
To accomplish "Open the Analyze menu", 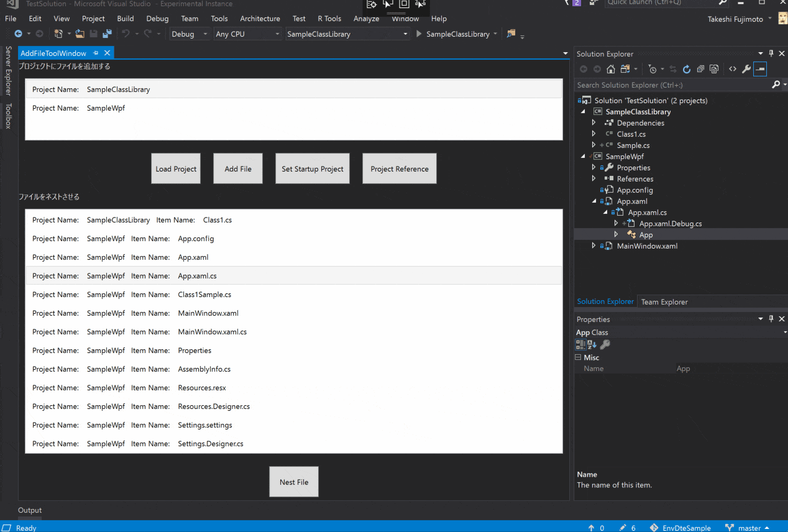I will point(366,19).
